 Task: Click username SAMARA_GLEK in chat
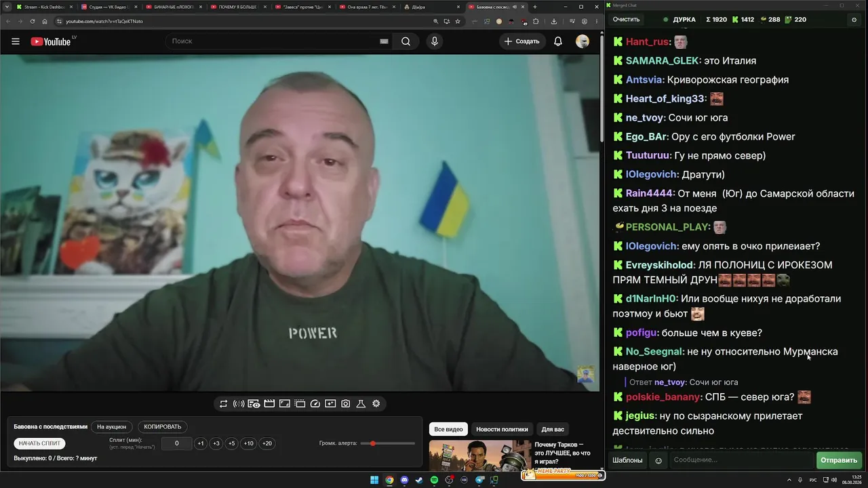click(663, 61)
